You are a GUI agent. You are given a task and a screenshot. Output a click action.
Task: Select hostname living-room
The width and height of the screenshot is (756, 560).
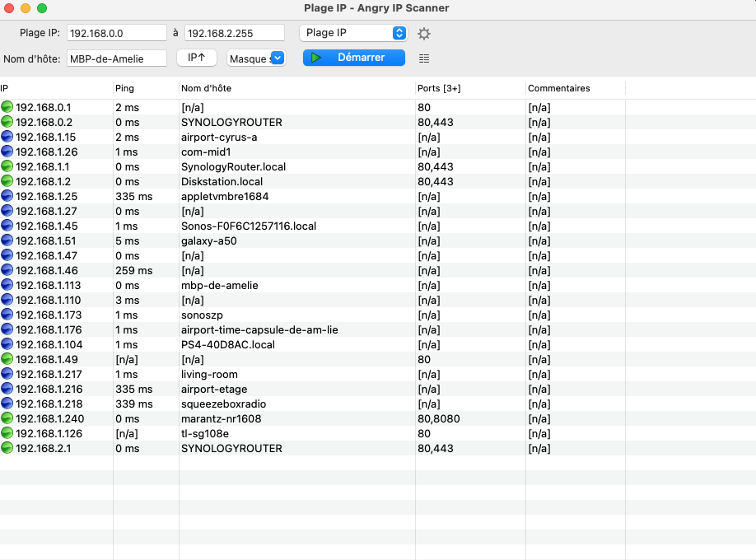[209, 375]
